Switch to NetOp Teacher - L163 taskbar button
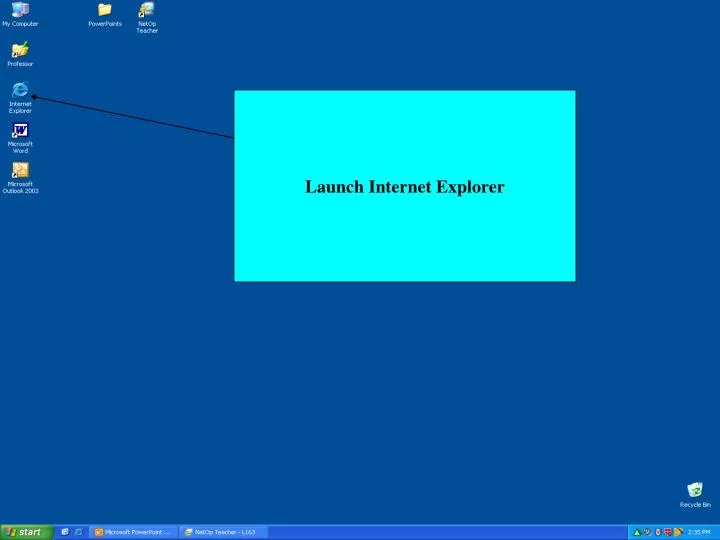Viewport: 720px width, 540px height. pos(223,532)
